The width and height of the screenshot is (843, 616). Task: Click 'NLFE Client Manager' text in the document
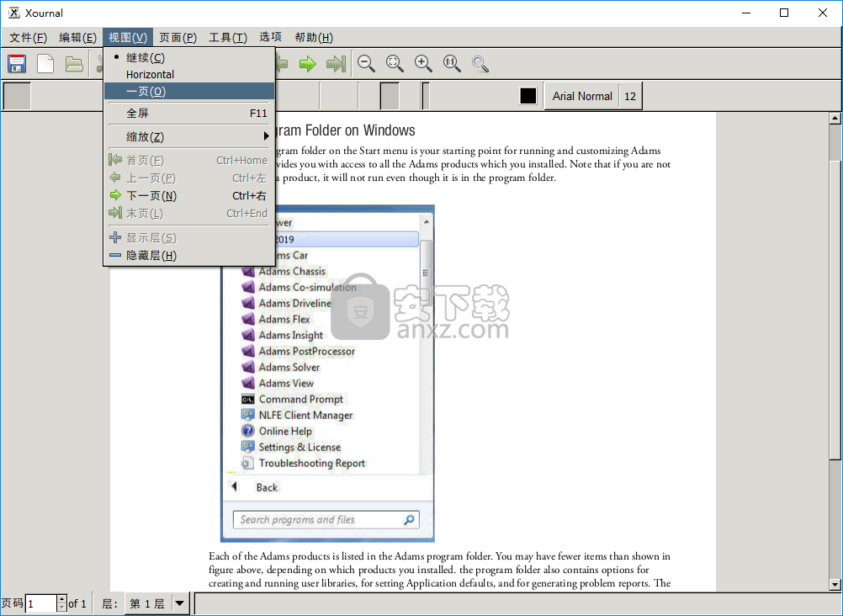click(305, 416)
